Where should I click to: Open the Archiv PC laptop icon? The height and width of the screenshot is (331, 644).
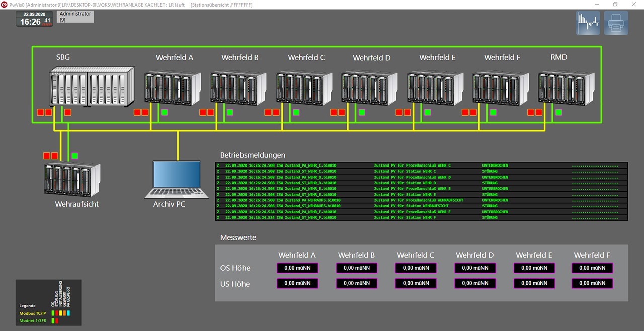177,179
